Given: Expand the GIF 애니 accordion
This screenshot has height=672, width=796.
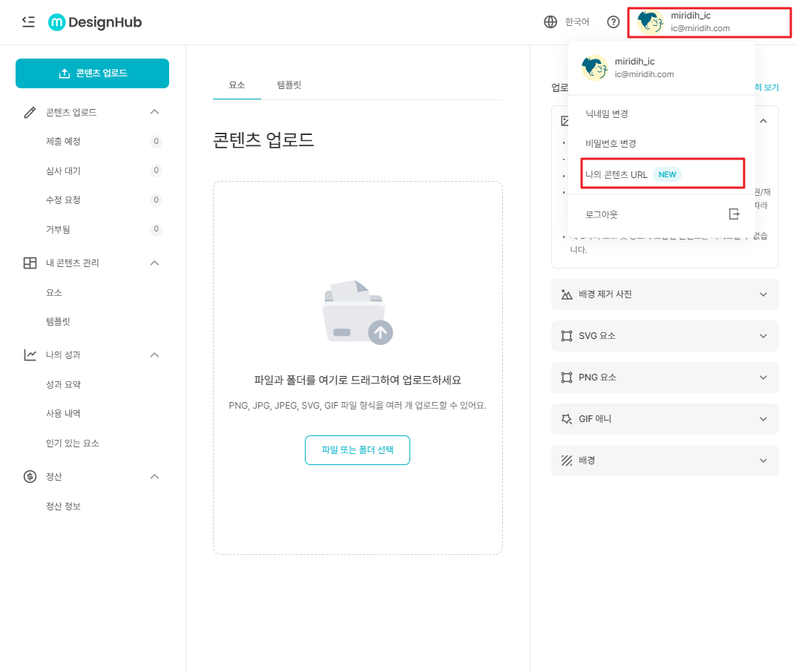Looking at the screenshot, I should coord(763,419).
